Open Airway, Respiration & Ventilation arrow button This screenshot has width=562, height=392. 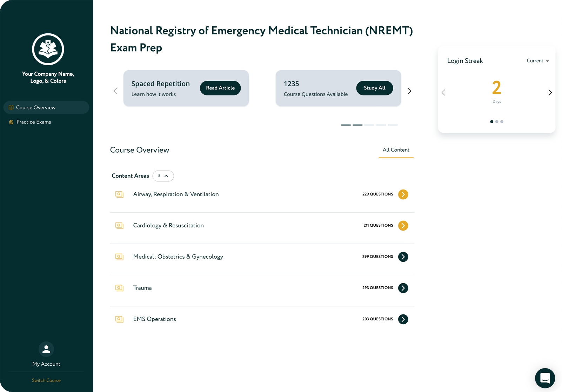point(403,194)
